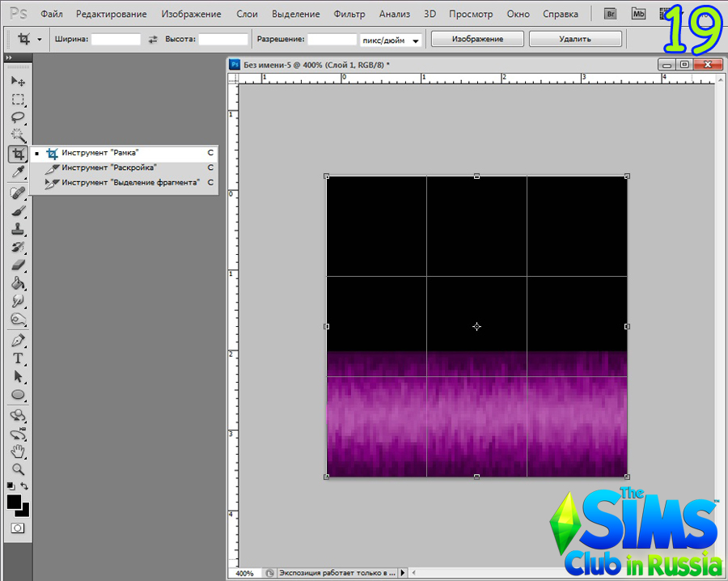Choose the Clone Stamp tool
This screenshot has height=581, width=728.
17,229
